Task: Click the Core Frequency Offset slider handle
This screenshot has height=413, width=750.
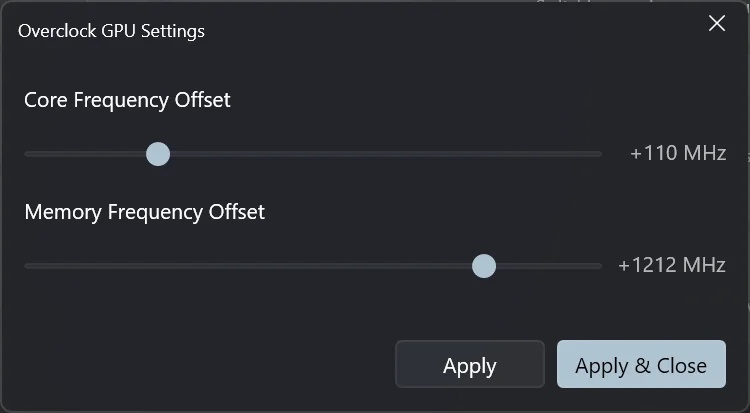Action: [158, 154]
